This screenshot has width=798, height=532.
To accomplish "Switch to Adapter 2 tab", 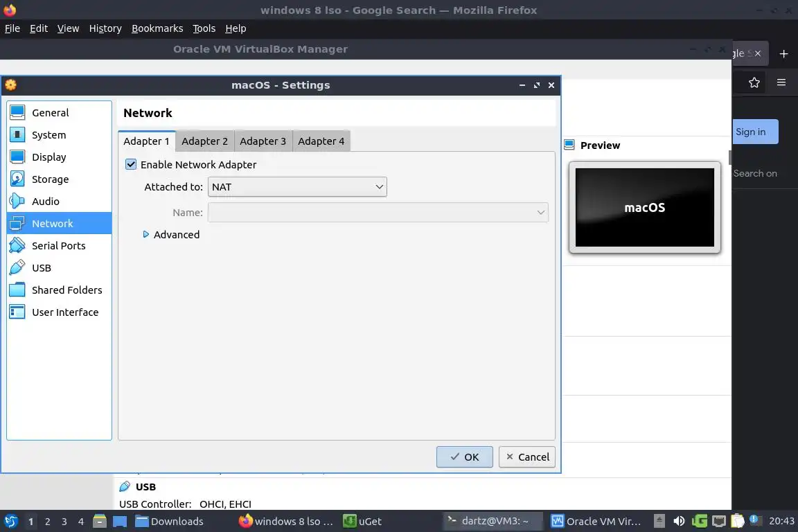I will (x=204, y=141).
